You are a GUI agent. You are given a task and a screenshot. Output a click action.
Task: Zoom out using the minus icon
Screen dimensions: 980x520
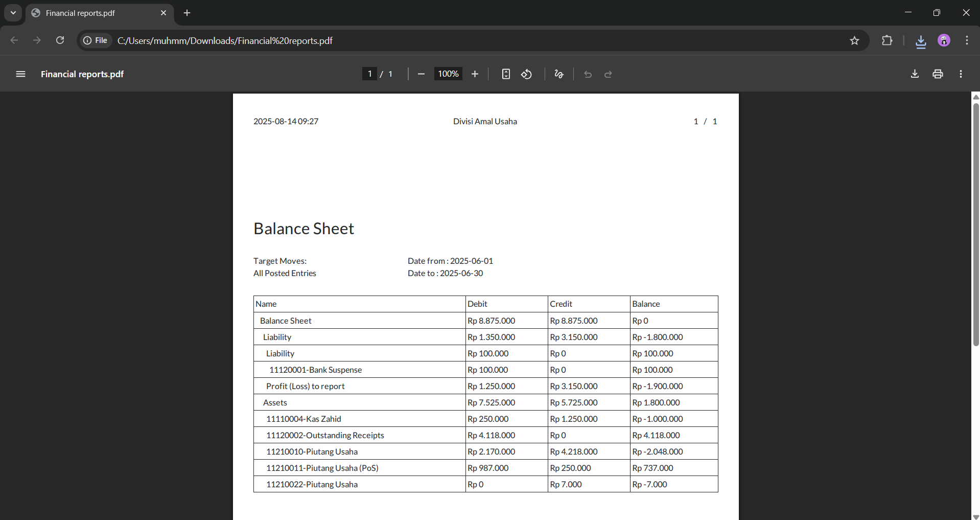(421, 74)
